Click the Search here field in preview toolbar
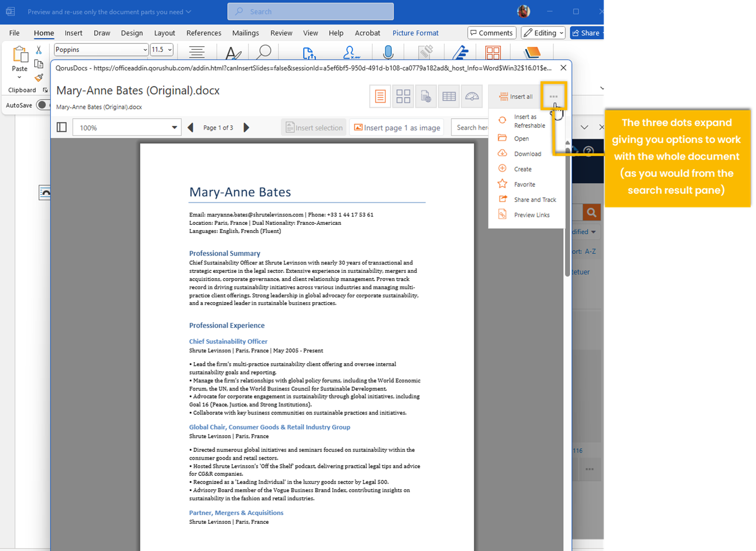This screenshot has width=756, height=551. click(x=471, y=127)
